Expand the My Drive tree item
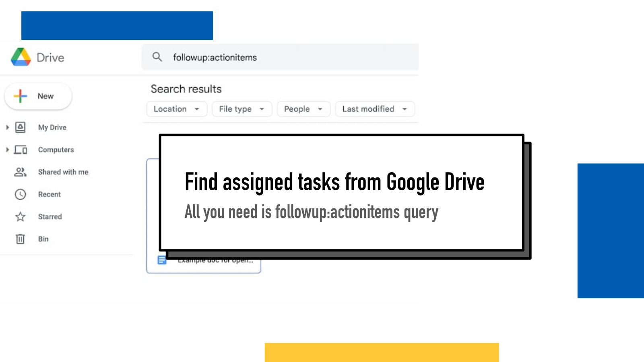This screenshot has width=644, height=362. click(x=7, y=127)
